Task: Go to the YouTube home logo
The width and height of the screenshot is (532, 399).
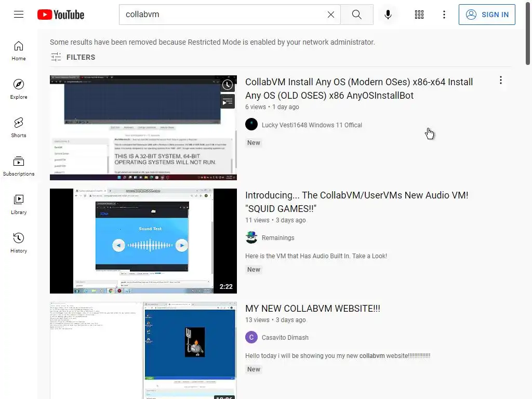Action: [x=61, y=15]
